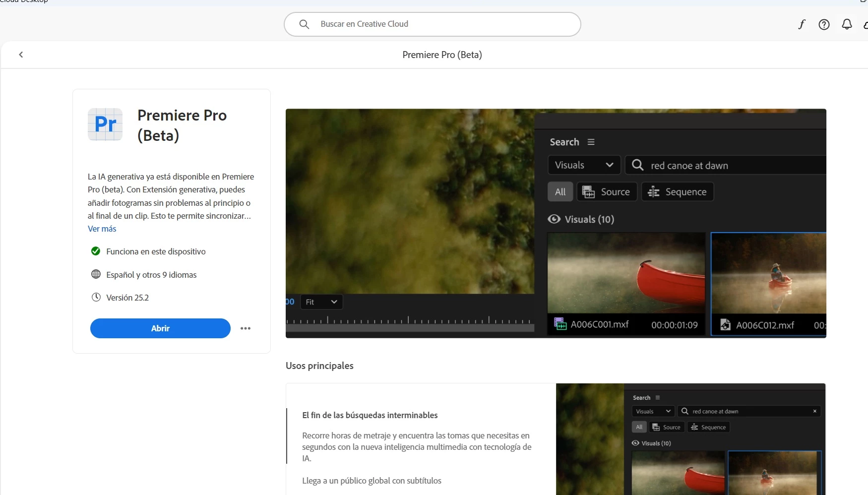Open the help question mark icon

click(824, 24)
